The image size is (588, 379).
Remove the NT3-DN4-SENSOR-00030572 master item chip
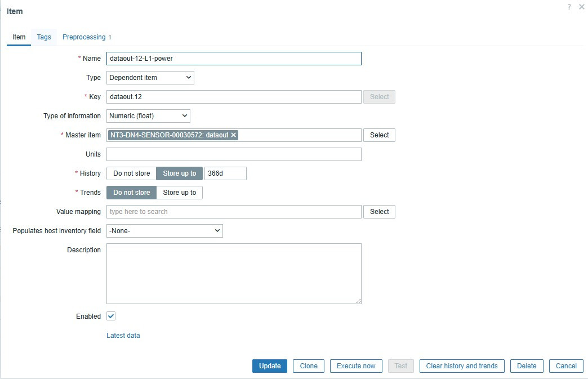(x=233, y=135)
